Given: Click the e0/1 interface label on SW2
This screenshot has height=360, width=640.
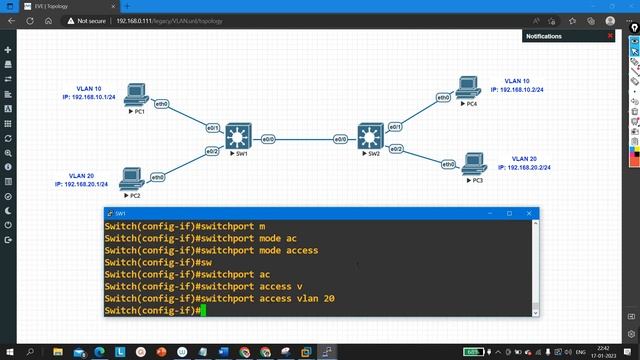Looking at the screenshot, I should click(x=395, y=127).
